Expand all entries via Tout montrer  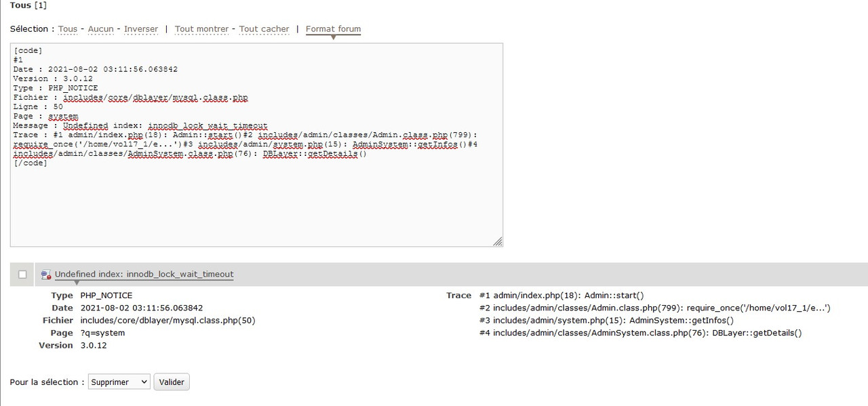[x=202, y=29]
